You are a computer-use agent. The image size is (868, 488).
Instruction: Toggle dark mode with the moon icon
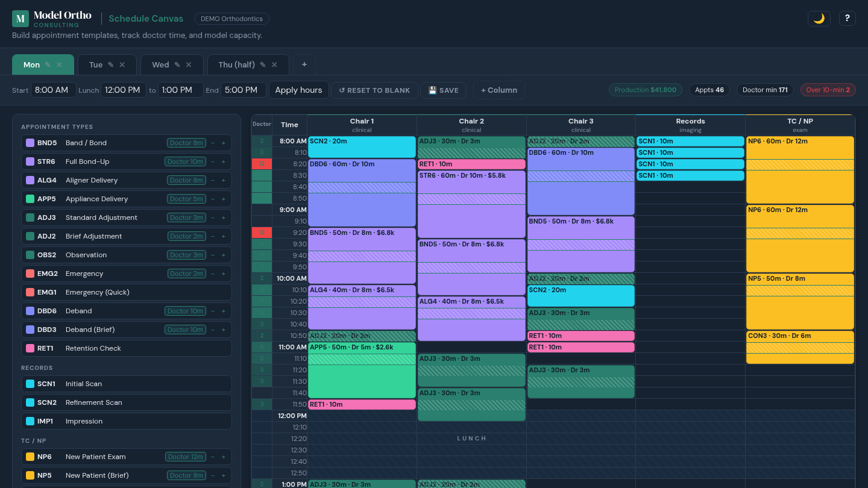point(819,18)
